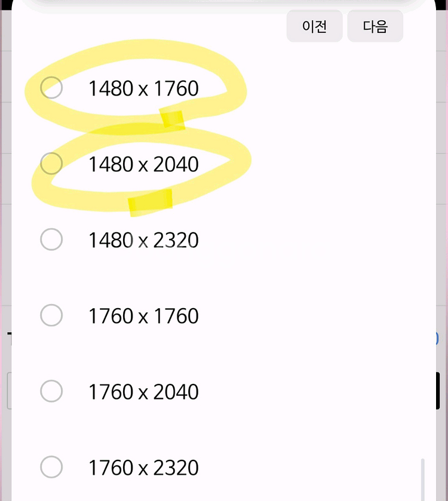Tap the 1760 x 1760 size label text

(143, 316)
